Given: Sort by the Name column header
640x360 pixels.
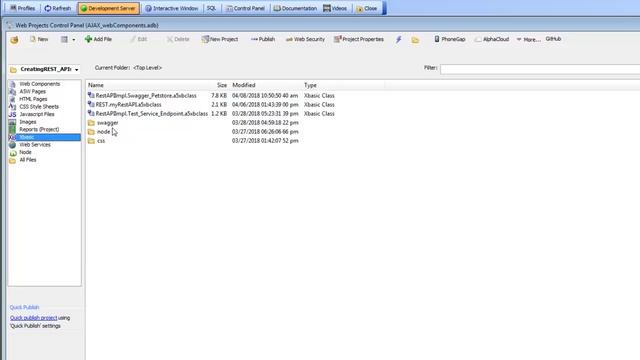Looking at the screenshot, I should tap(96, 85).
